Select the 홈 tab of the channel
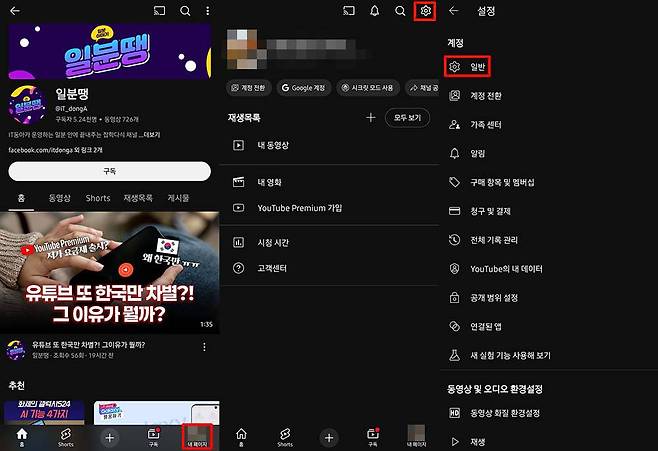 point(21,198)
